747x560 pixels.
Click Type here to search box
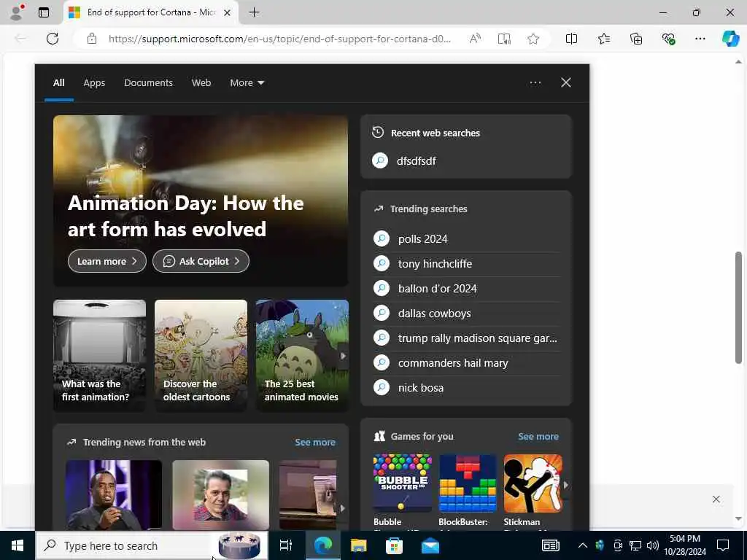(x=152, y=545)
